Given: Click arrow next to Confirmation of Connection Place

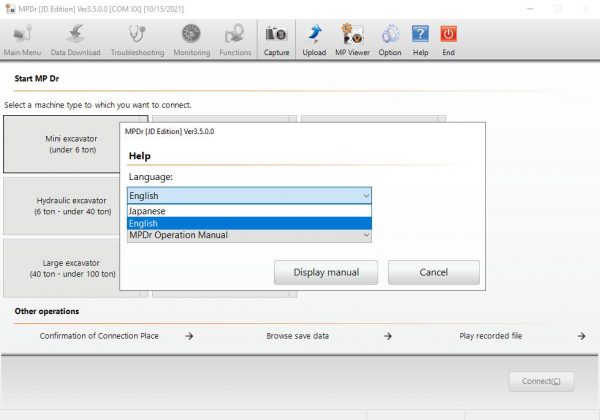Looking at the screenshot, I should point(189,336).
